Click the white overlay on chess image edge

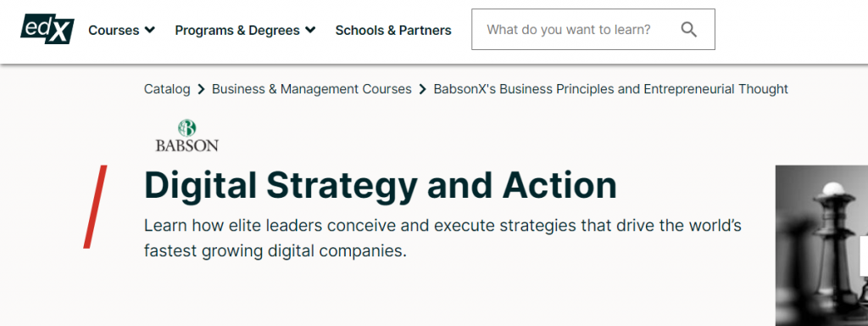point(864,256)
